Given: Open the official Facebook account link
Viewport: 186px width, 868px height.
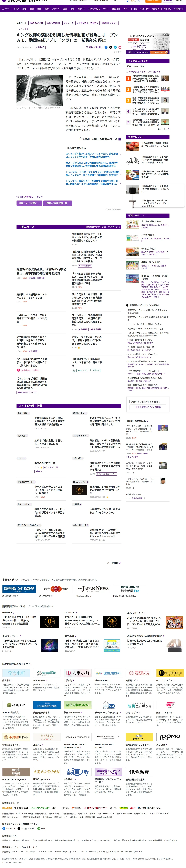Looking at the screenshot, I should click(9, 828).
